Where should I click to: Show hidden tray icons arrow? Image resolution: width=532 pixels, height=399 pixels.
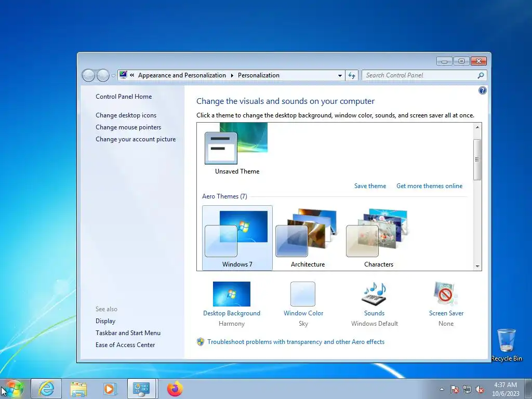[442, 389]
